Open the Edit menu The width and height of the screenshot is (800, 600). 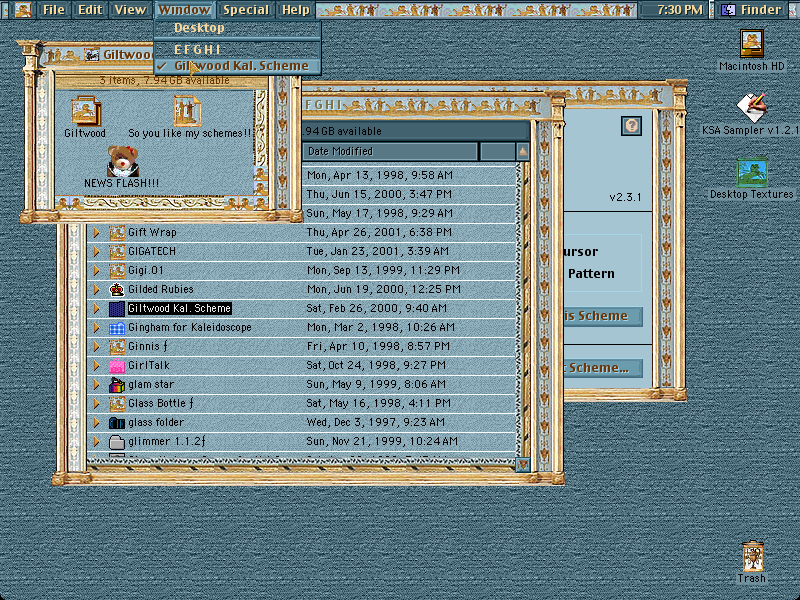pos(90,10)
